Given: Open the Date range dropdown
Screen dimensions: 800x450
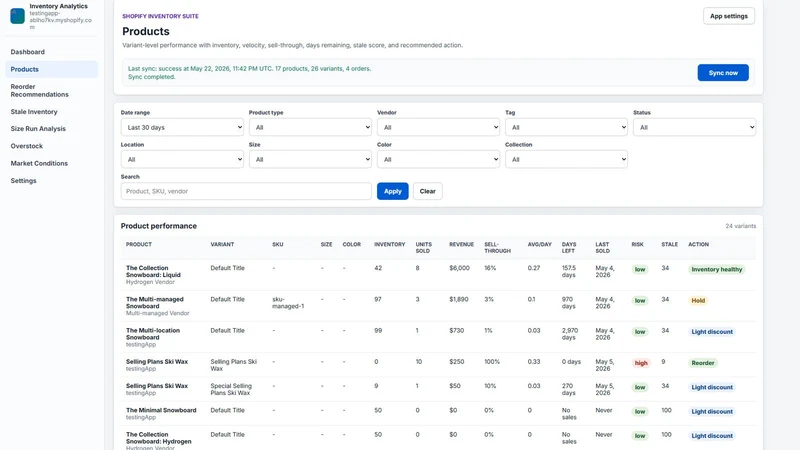Looking at the screenshot, I should (182, 127).
